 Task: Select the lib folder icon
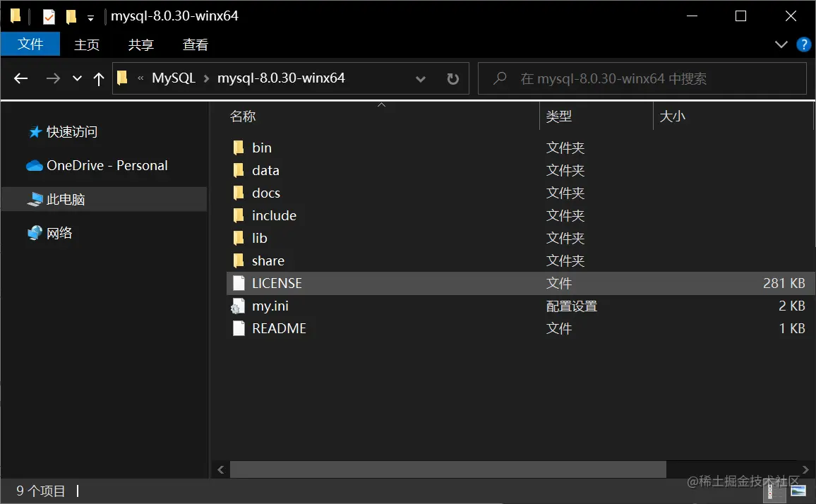tap(239, 238)
